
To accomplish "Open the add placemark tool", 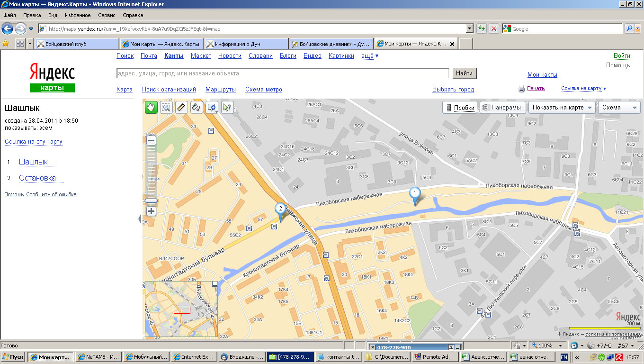I will [x=212, y=108].
